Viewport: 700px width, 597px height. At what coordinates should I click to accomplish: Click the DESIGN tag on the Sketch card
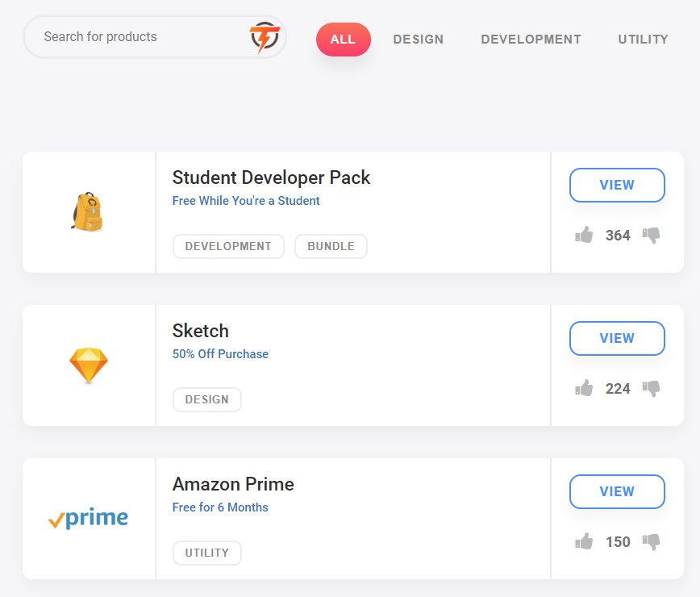tap(206, 399)
